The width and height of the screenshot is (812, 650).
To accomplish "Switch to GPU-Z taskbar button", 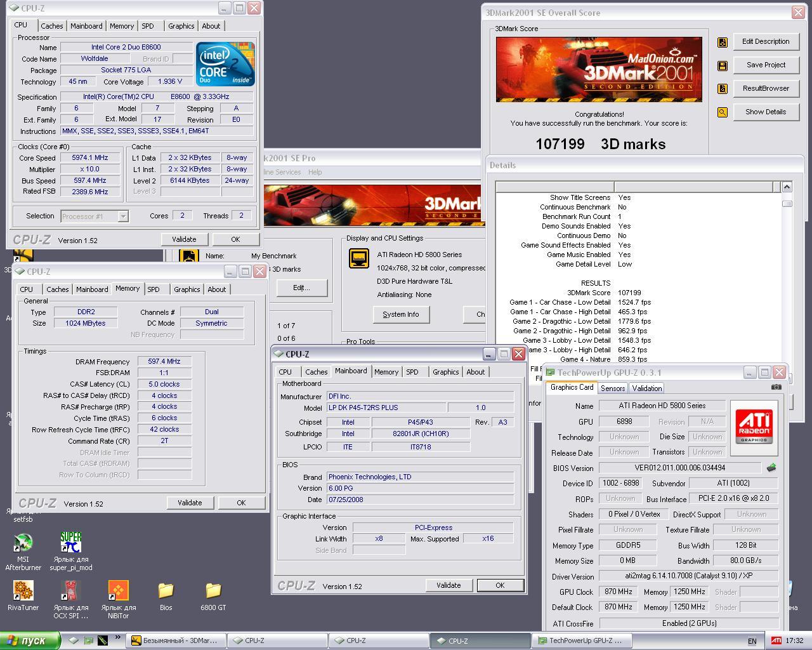I will click(582, 640).
